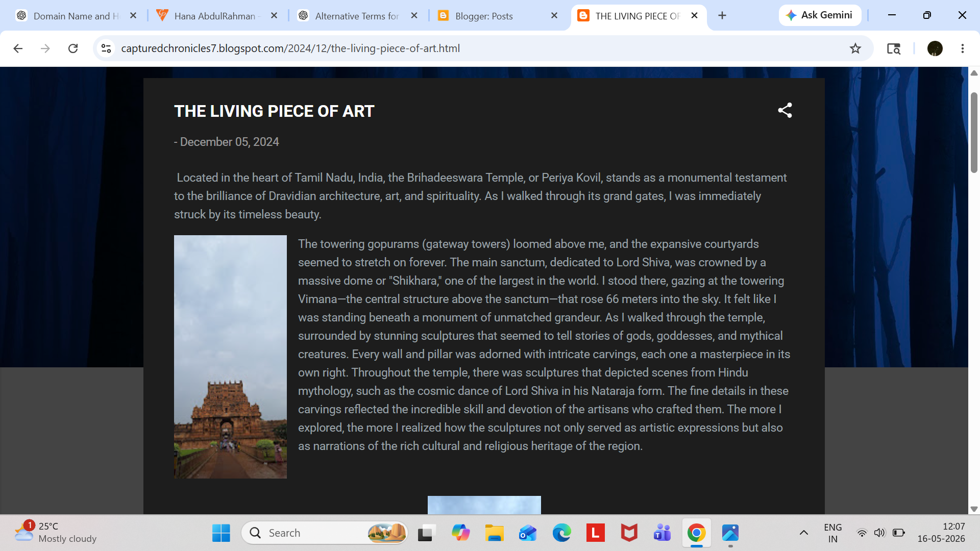Close THE LIVING PIECE OF tab
This screenshot has width=980, height=551.
(695, 16)
